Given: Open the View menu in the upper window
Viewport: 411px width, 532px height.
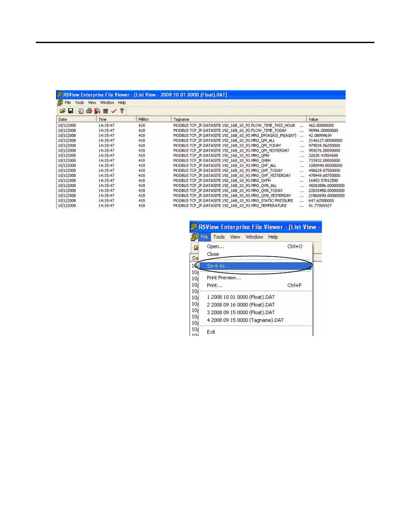Looking at the screenshot, I should point(92,103).
